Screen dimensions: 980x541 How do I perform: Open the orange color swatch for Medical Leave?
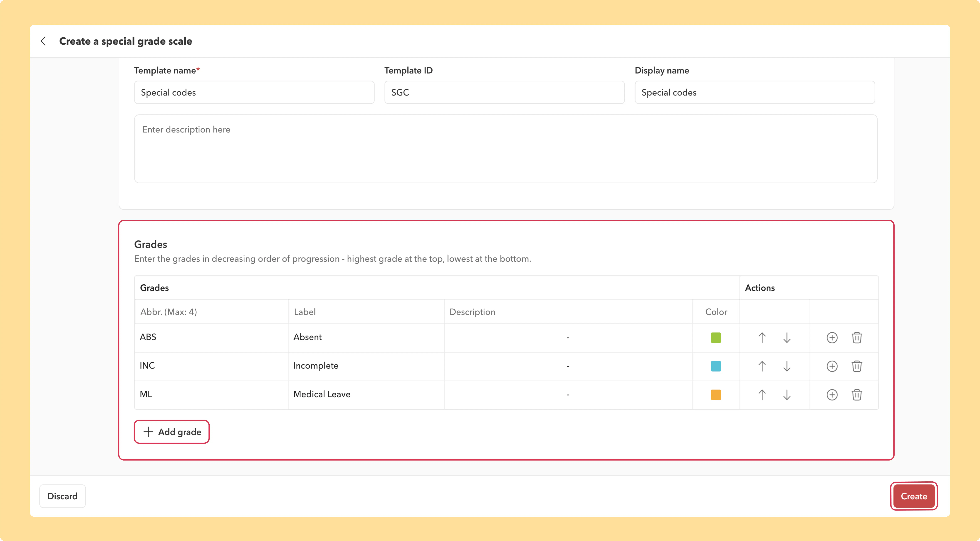[716, 395]
